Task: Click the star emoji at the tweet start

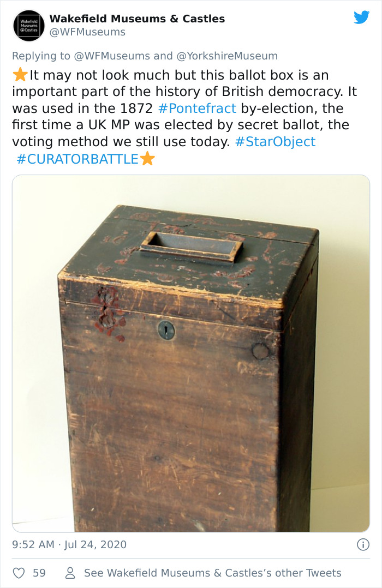Action: [x=20, y=75]
